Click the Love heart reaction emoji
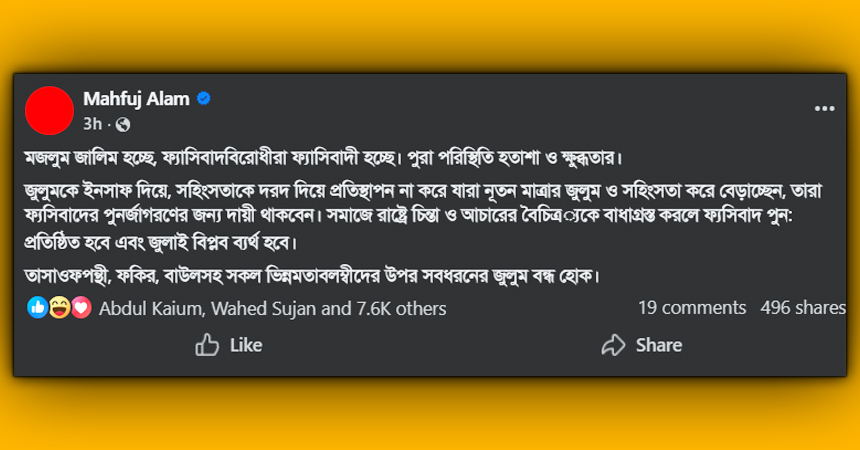Viewport: 860px width, 450px height. click(80, 308)
